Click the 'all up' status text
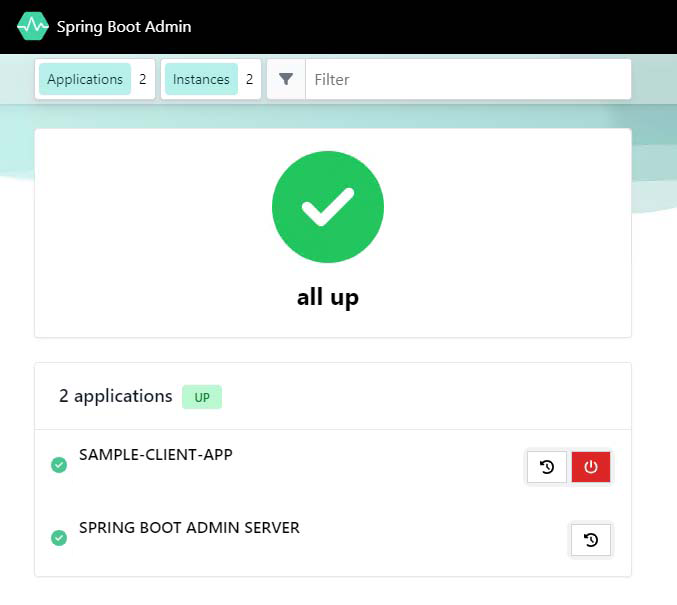The width and height of the screenshot is (677, 605). tap(328, 297)
